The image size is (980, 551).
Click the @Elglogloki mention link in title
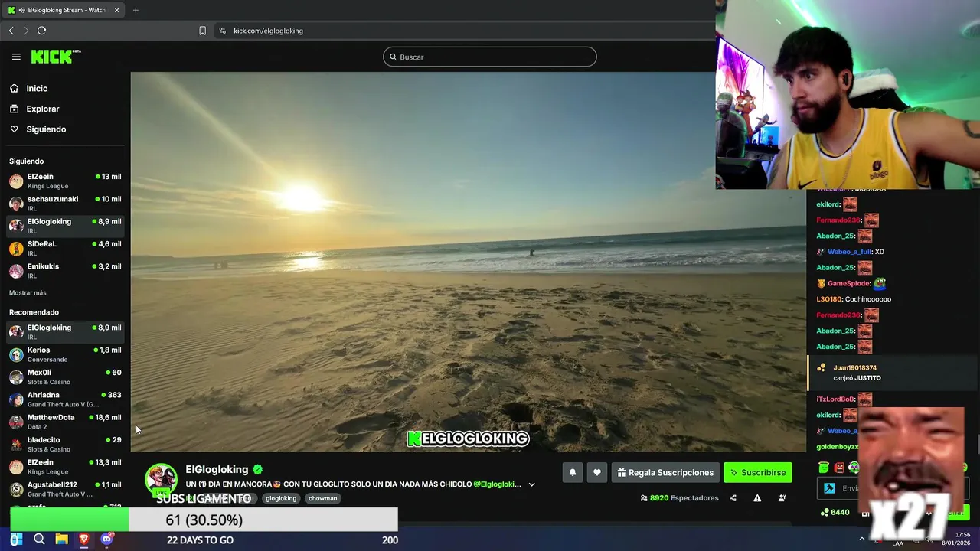point(497,484)
